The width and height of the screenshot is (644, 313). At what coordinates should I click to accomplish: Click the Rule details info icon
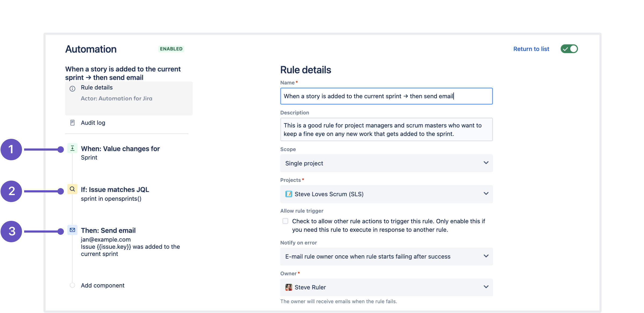72,89
